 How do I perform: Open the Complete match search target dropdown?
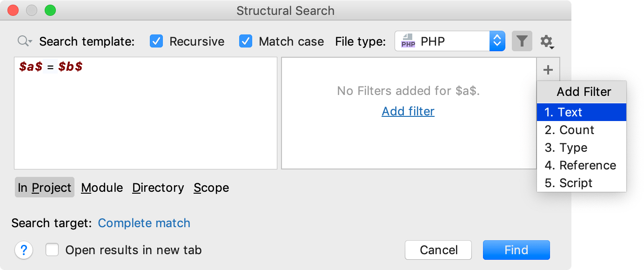coord(144,223)
